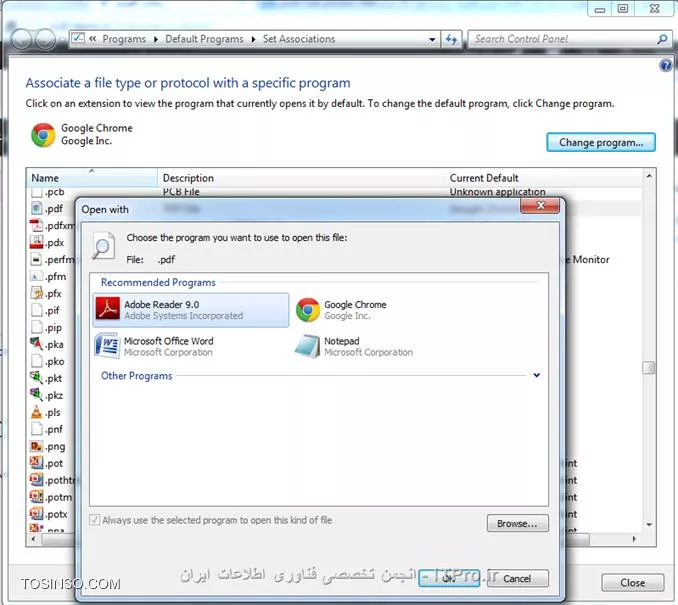The height and width of the screenshot is (605, 678).
Task: Expand arrow after Programs breadcrumb
Action: click(156, 39)
